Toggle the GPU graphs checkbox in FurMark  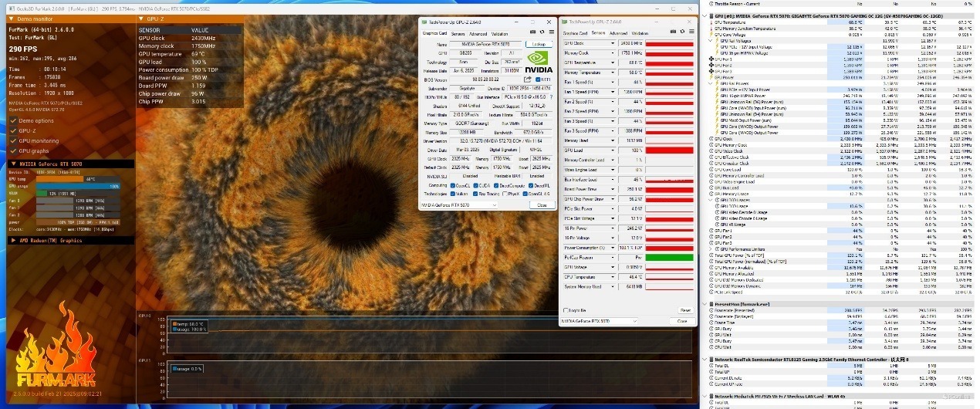coord(13,150)
